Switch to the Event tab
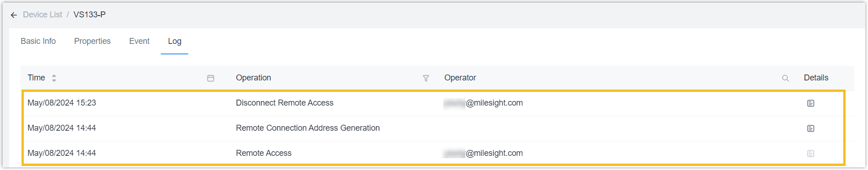The height and width of the screenshot is (170, 868). 139,41
